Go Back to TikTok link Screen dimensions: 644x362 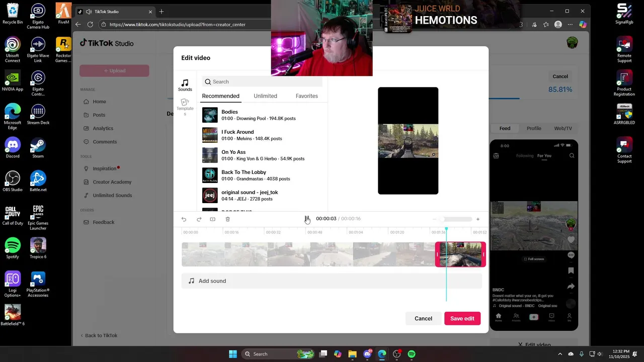click(x=99, y=335)
